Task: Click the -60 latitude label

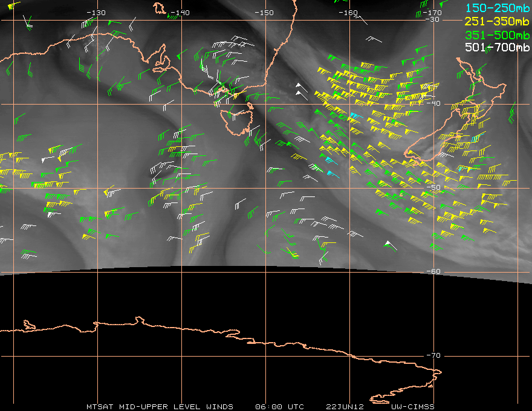Action: point(433,271)
